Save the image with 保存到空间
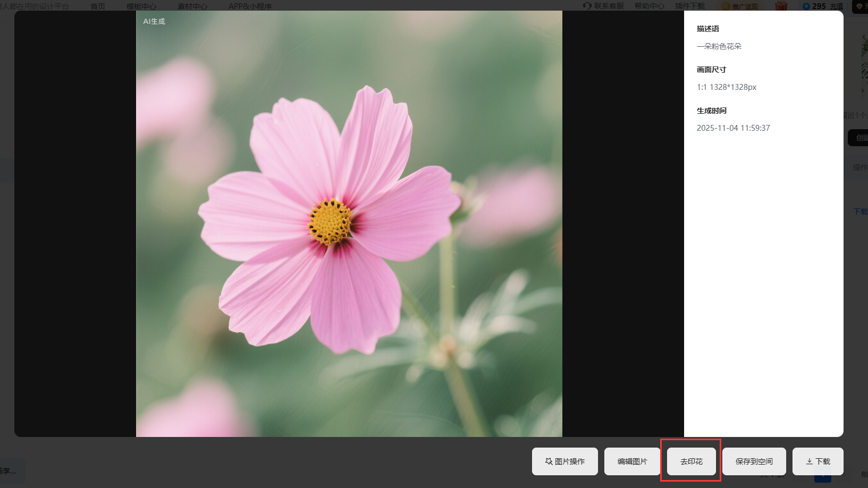The height and width of the screenshot is (488, 868). tap(754, 461)
